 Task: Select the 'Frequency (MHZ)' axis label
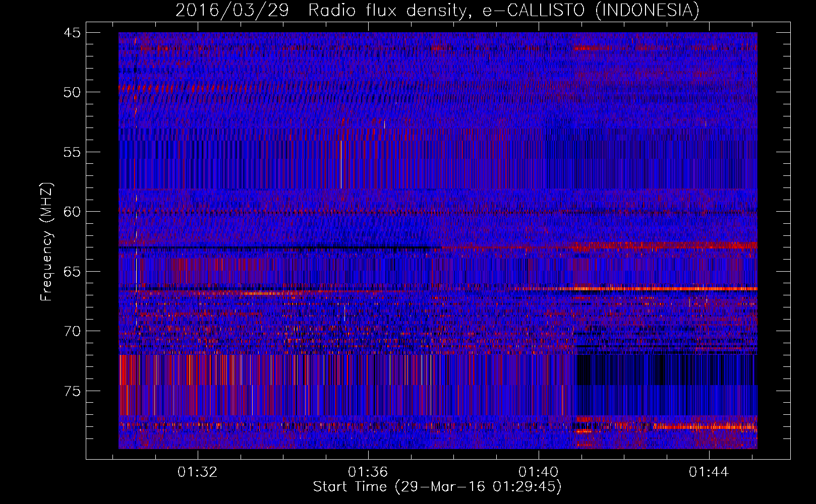click(x=46, y=241)
